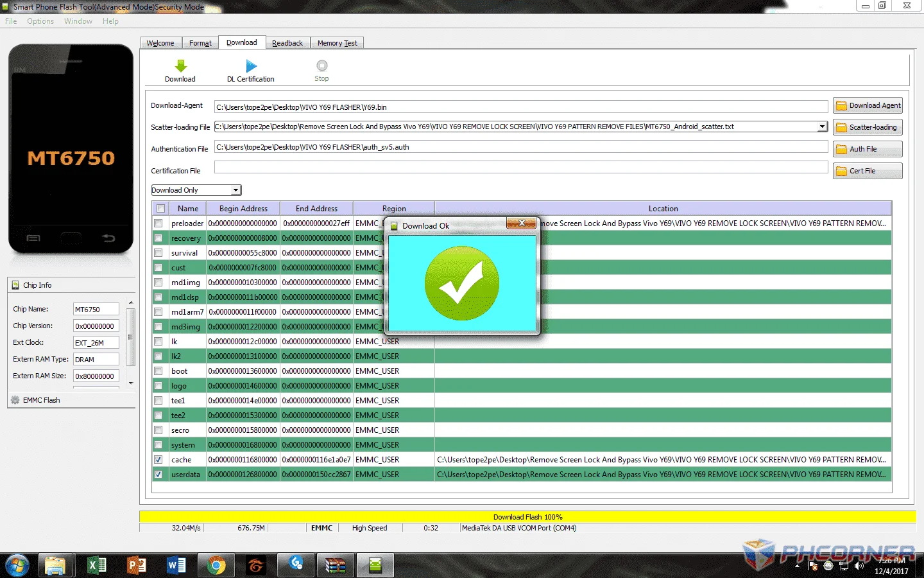Screen dimensions: 924x578
Task: Browse for a Scatter-loading file
Action: 868,127
